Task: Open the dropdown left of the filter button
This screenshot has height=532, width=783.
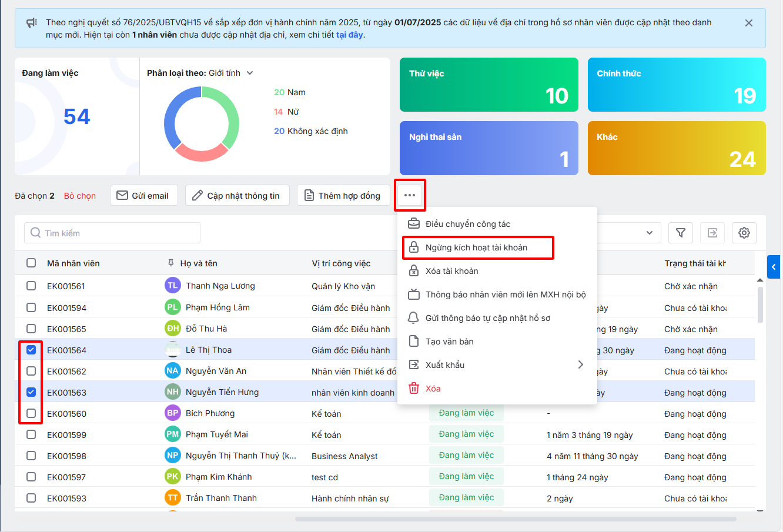Action: pos(649,233)
